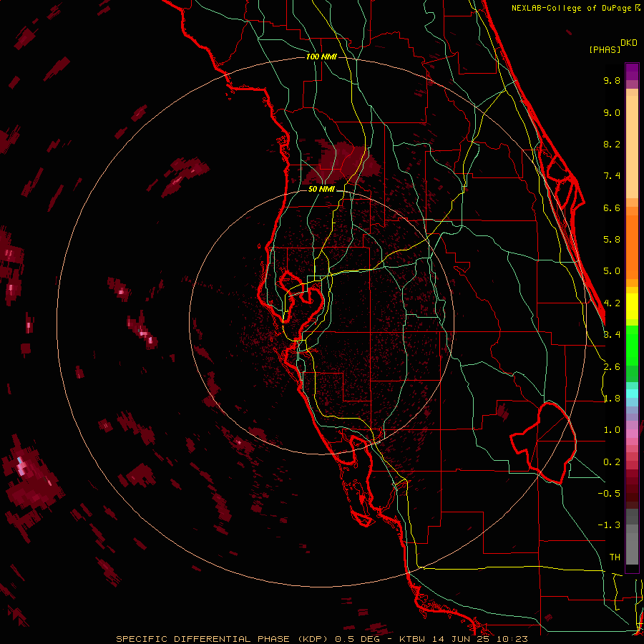
Task: Click the 5.8 scale value
Action: (x=612, y=240)
